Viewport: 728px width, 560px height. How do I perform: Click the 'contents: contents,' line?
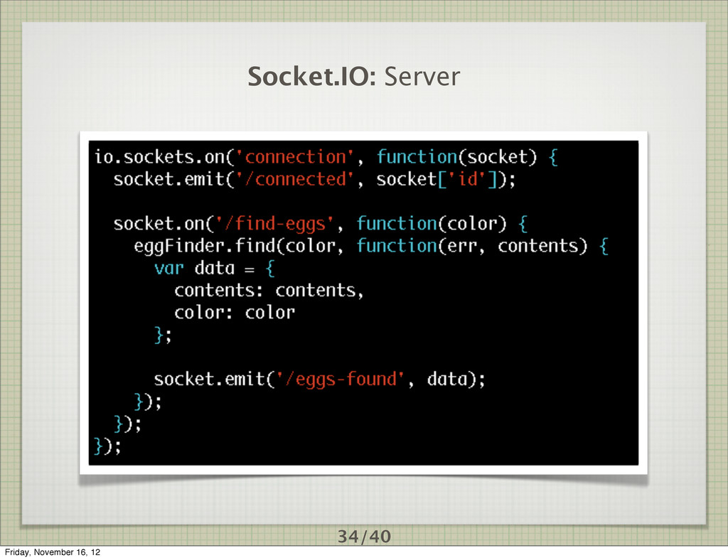[269, 291]
